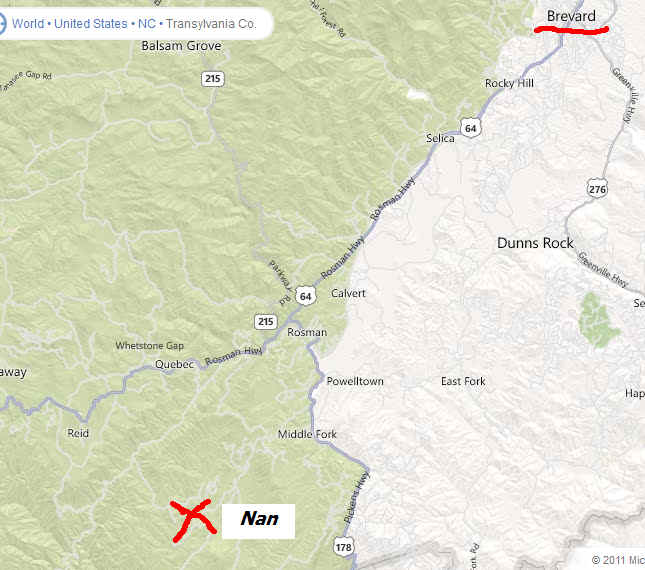The width and height of the screenshot is (645, 570).
Task: Click the US 276 highway shield
Action: pos(597,189)
